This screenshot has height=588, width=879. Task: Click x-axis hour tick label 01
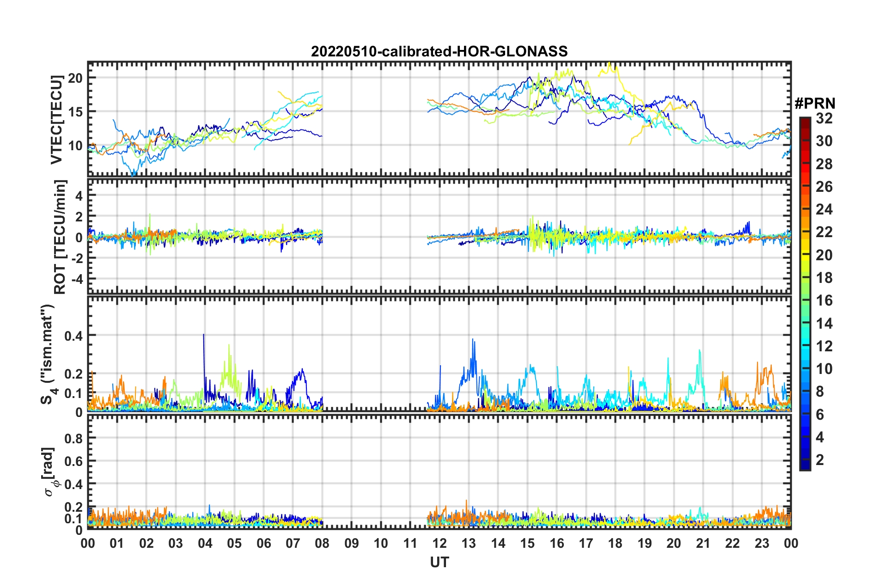click(x=117, y=543)
